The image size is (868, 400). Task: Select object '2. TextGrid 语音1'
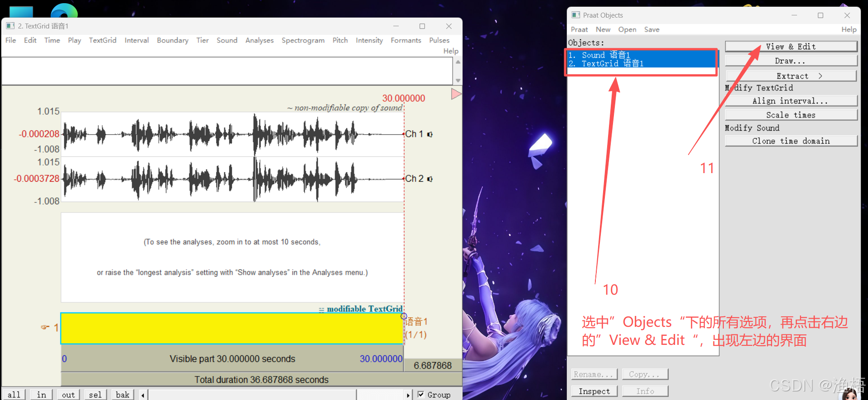click(642, 64)
